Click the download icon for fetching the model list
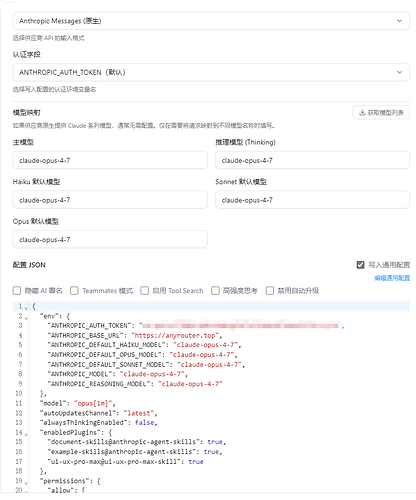416x500 pixels. [x=362, y=113]
